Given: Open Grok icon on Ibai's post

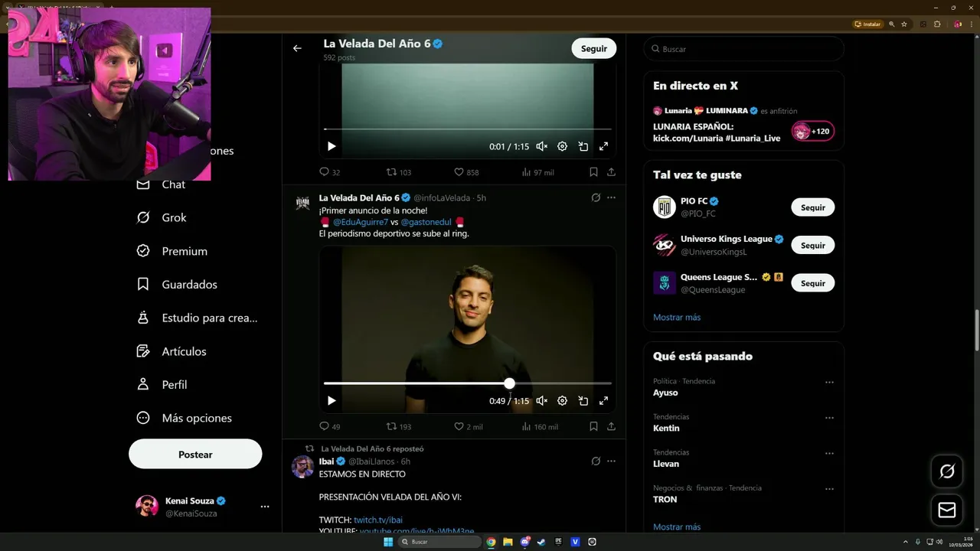Looking at the screenshot, I should click(x=596, y=461).
